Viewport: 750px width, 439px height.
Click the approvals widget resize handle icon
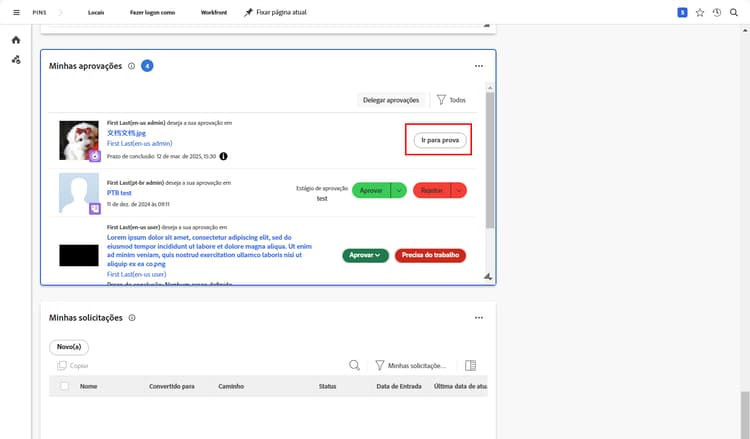pyautogui.click(x=488, y=276)
